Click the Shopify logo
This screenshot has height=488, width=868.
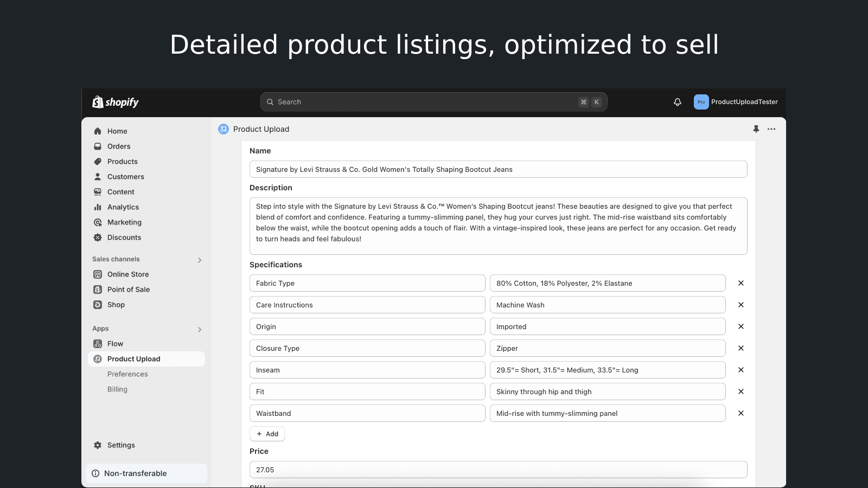click(x=116, y=102)
